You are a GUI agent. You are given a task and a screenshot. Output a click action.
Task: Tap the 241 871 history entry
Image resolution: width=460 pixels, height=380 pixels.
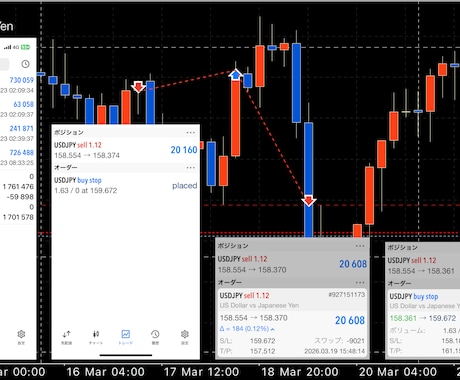pos(22,128)
